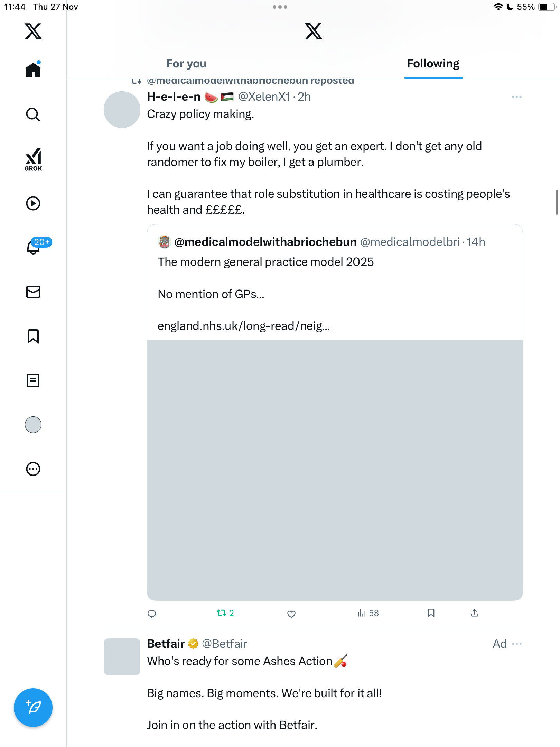Image resolution: width=560 pixels, height=747 pixels.
Task: Open the Bookmarks sidebar icon
Action: click(x=33, y=336)
